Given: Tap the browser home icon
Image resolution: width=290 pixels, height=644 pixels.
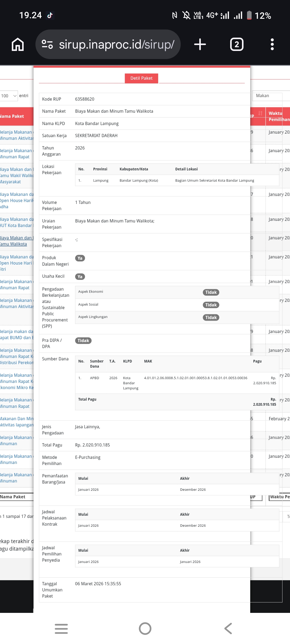Looking at the screenshot, I should pos(18,44).
